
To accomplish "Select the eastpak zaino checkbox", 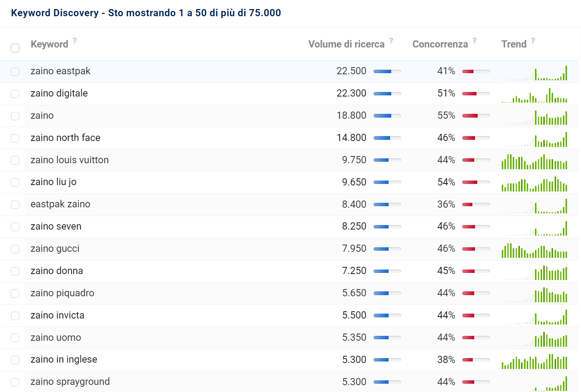I will click(x=15, y=205).
